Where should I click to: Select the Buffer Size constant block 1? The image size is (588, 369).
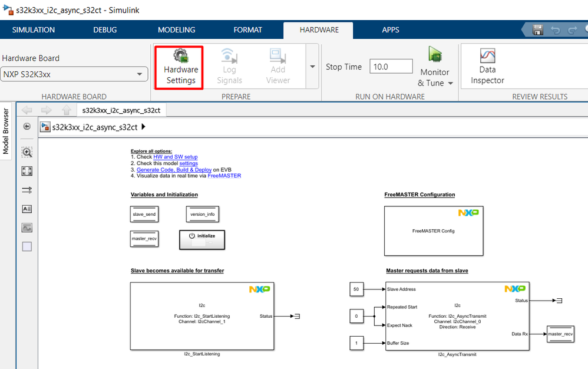coord(356,343)
